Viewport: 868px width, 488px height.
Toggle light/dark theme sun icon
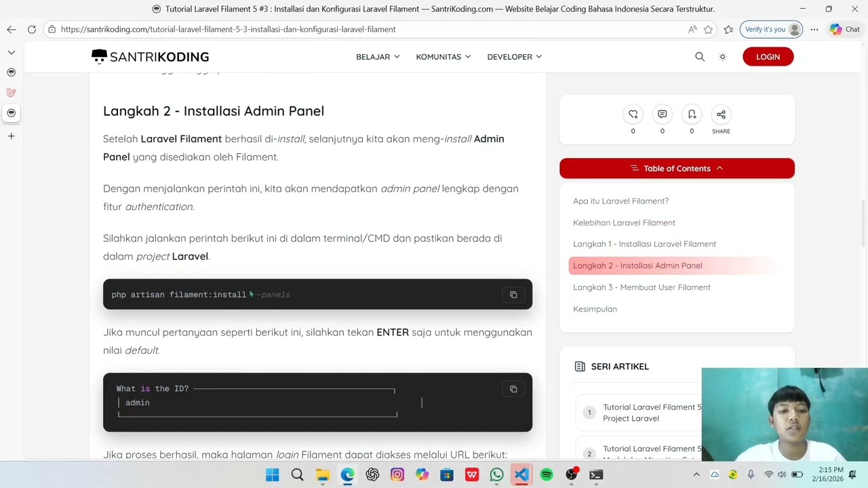tap(723, 57)
